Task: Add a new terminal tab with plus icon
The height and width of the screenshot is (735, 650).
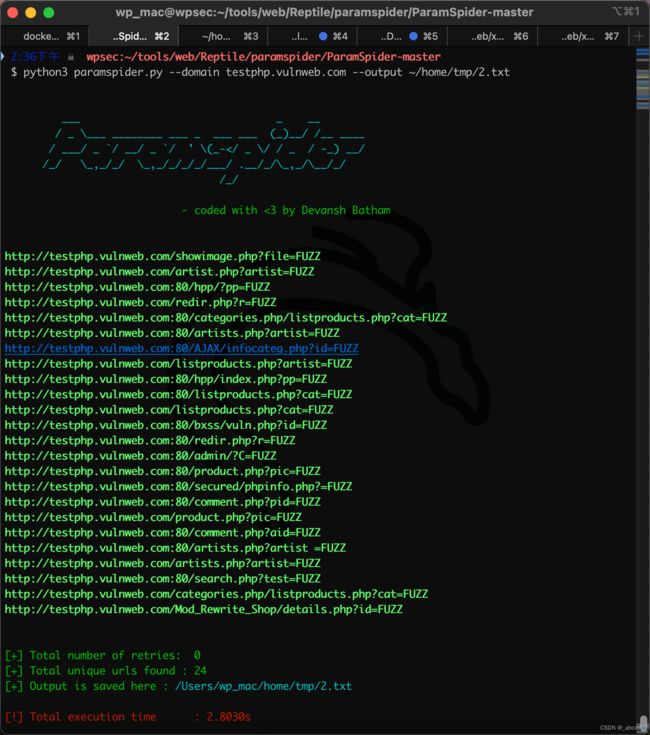Action: coord(638,37)
